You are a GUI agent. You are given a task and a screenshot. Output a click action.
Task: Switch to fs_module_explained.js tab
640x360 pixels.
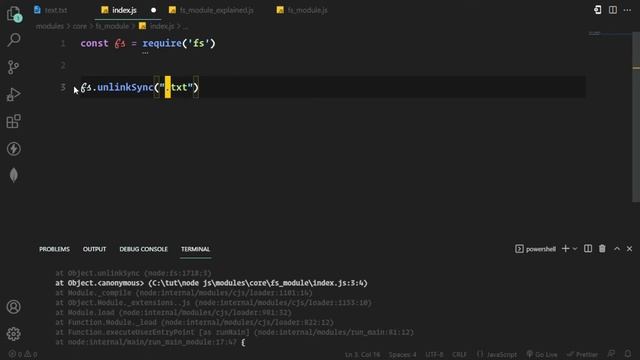(x=211, y=10)
